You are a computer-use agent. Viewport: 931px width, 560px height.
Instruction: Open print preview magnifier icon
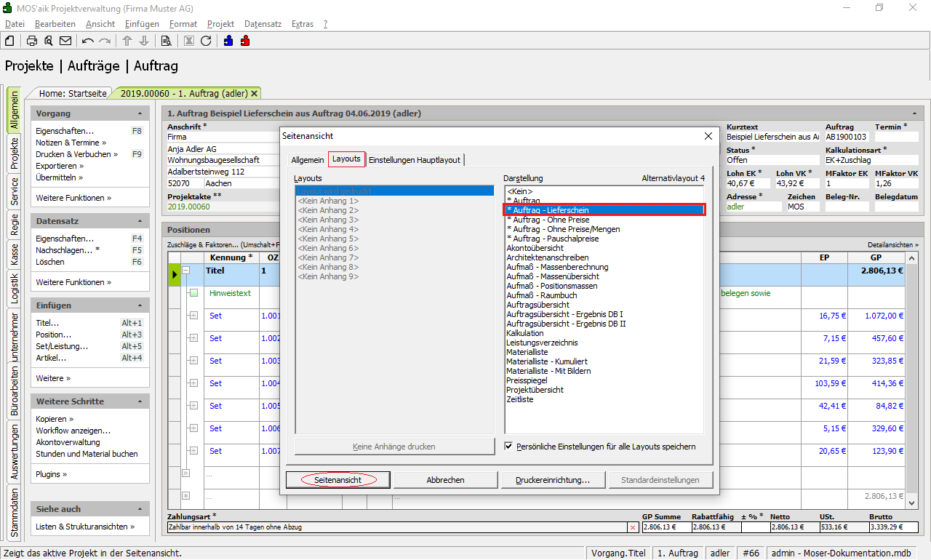click(49, 41)
